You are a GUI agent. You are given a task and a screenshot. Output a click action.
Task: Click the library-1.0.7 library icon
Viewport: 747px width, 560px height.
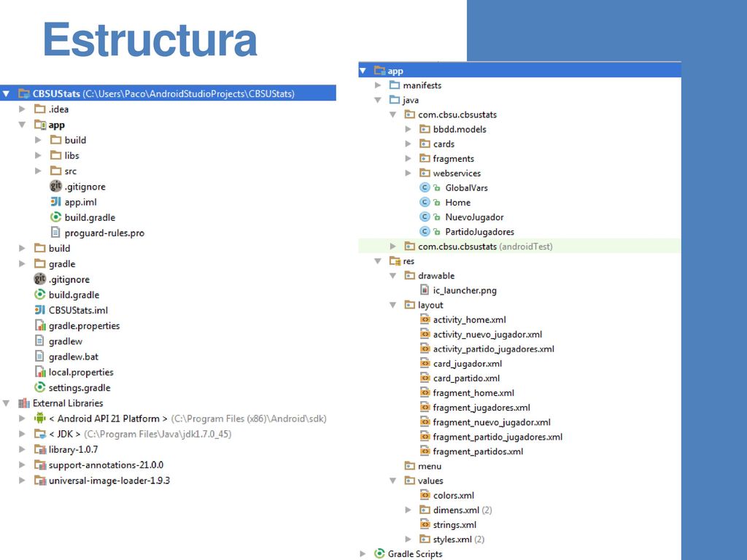coord(40,449)
